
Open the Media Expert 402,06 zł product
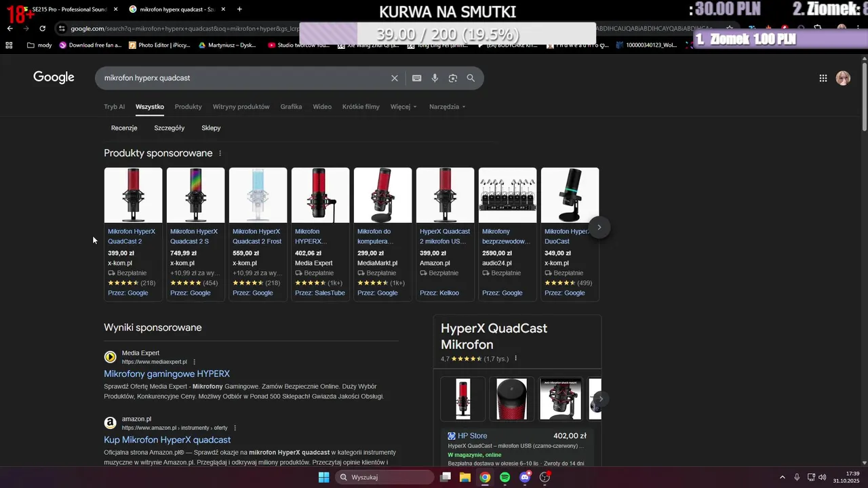point(320,234)
